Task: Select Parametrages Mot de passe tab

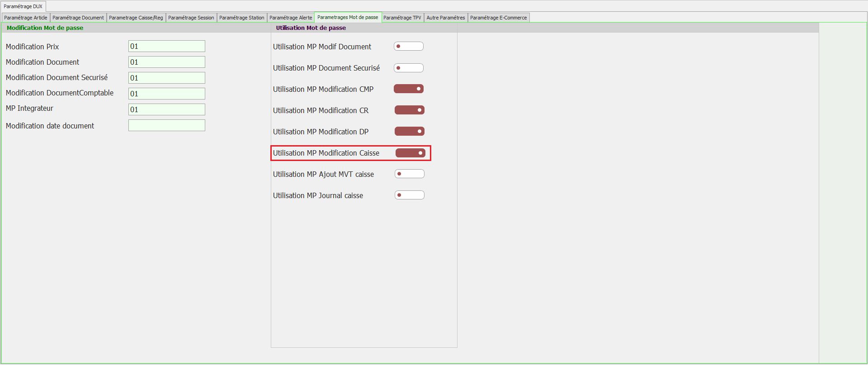Action: [348, 17]
